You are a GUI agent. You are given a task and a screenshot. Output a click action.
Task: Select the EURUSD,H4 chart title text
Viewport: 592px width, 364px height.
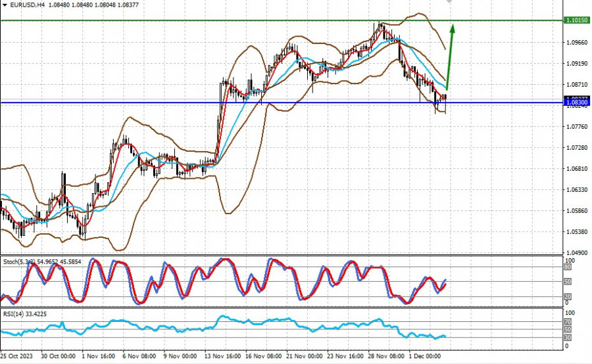[26, 5]
